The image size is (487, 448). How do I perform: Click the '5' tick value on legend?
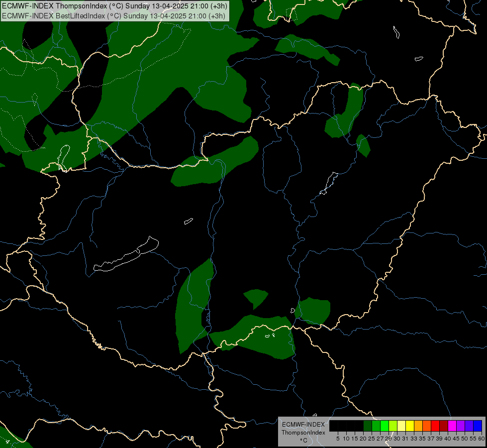(338, 439)
